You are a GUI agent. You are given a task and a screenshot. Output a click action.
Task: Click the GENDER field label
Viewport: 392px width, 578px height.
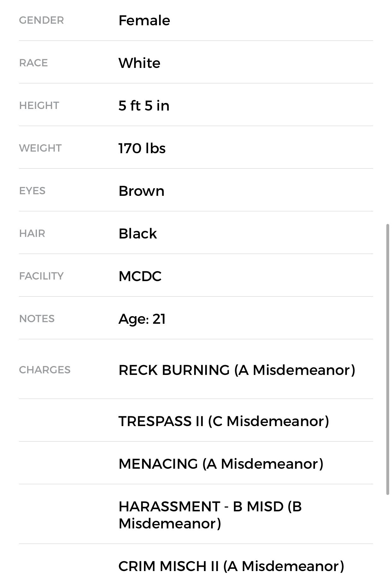(41, 20)
